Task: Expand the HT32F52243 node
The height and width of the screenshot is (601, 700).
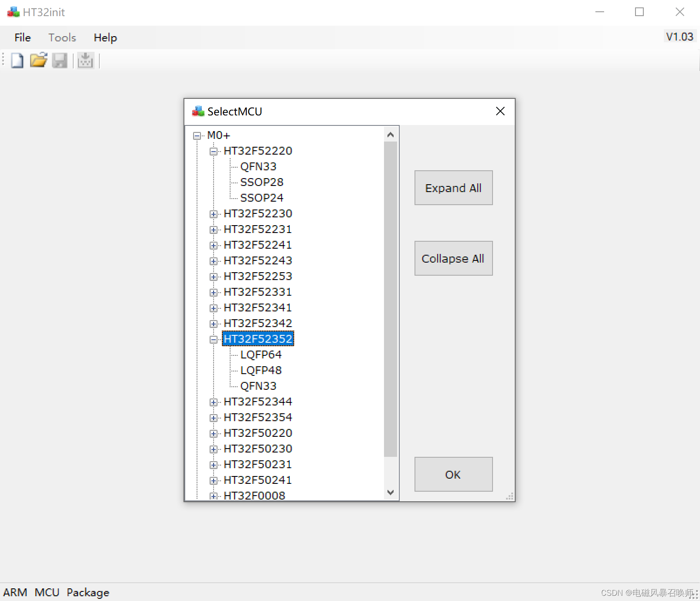Action: [x=214, y=261]
